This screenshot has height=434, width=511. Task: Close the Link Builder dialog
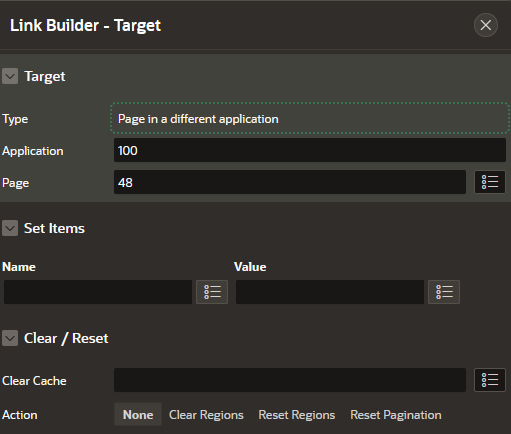[486, 25]
